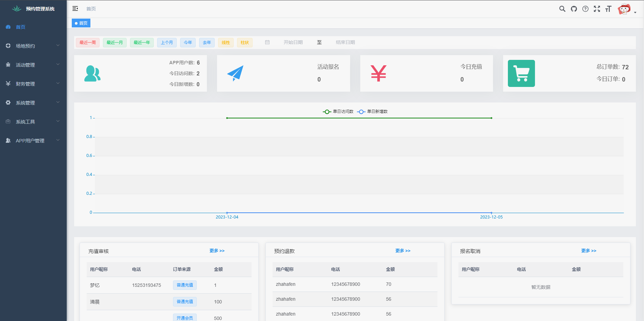Click the green shopping cart icon
Screen dimensions: 644x321
pos(521,73)
